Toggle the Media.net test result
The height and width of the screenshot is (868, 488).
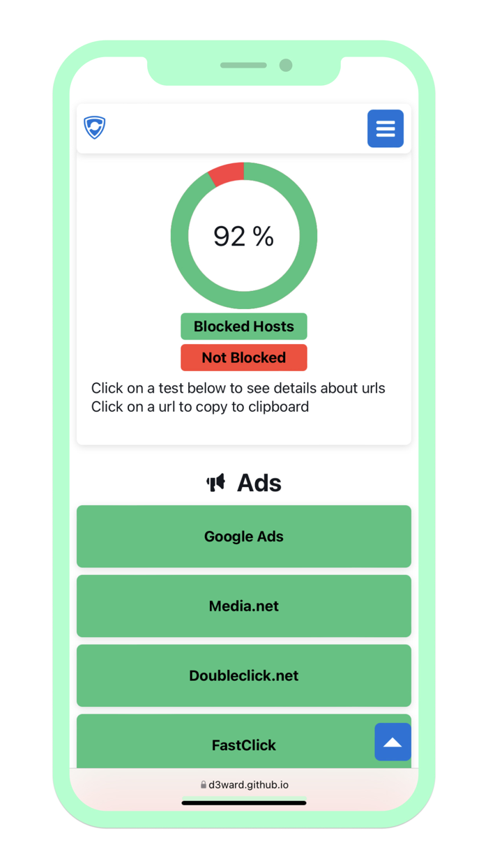point(243,606)
